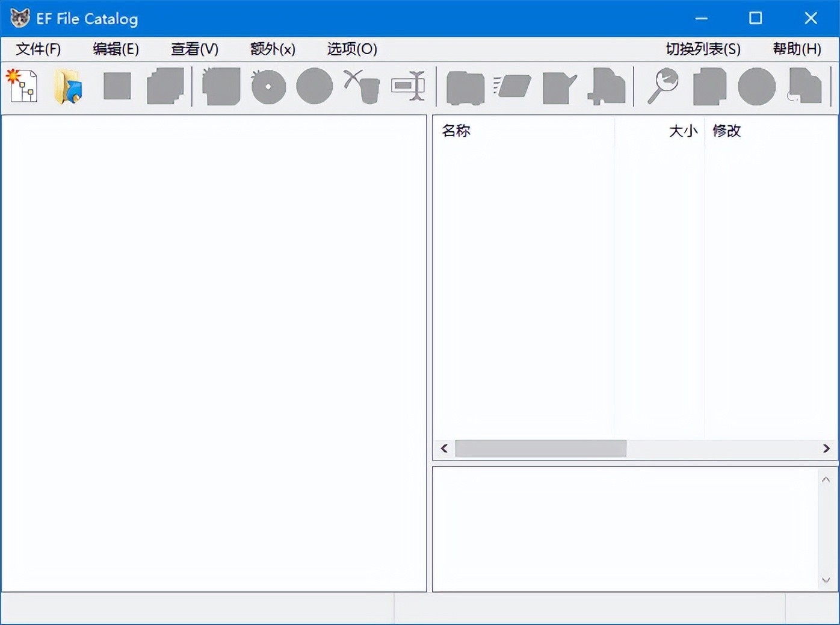
Task: Select the export report icon
Action: pyautogui.click(x=513, y=87)
